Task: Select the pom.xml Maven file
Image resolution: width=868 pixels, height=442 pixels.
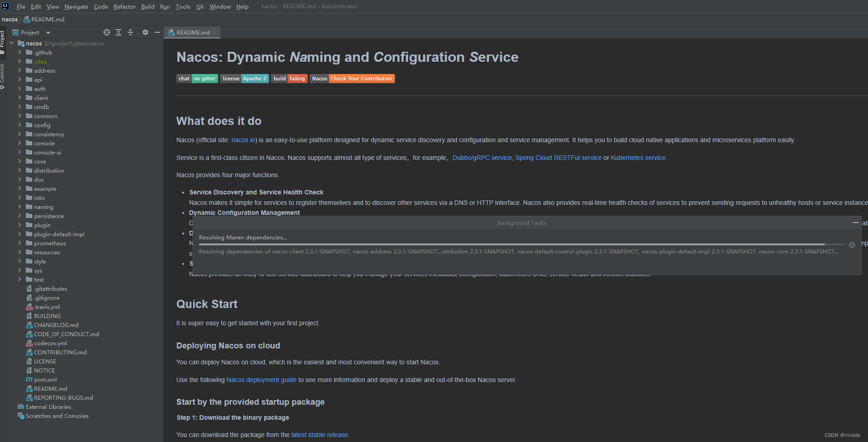Action: click(41, 380)
